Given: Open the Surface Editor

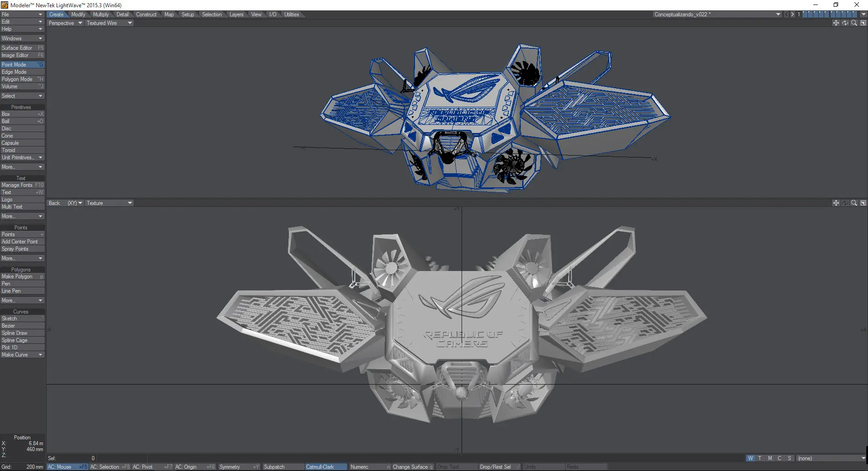Looking at the screenshot, I should pos(22,48).
